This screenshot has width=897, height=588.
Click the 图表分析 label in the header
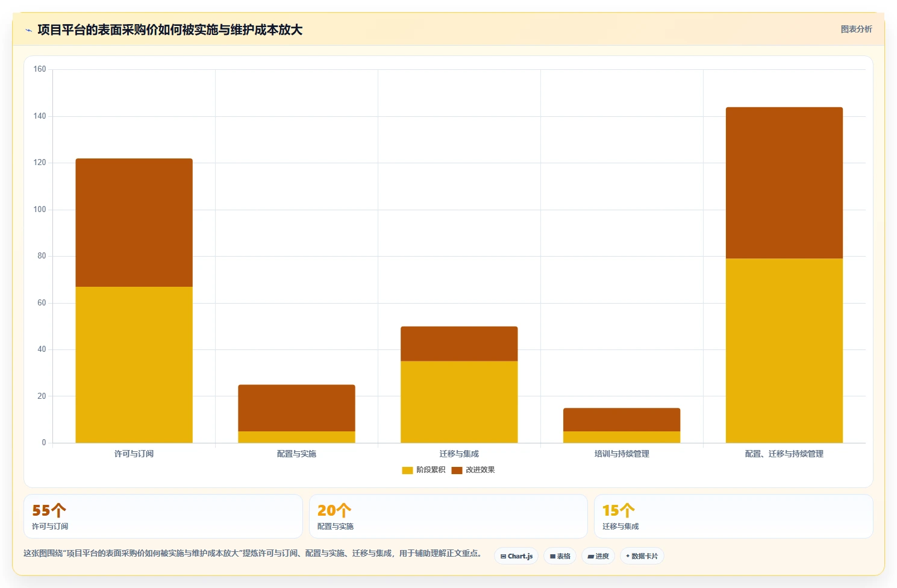856,29
